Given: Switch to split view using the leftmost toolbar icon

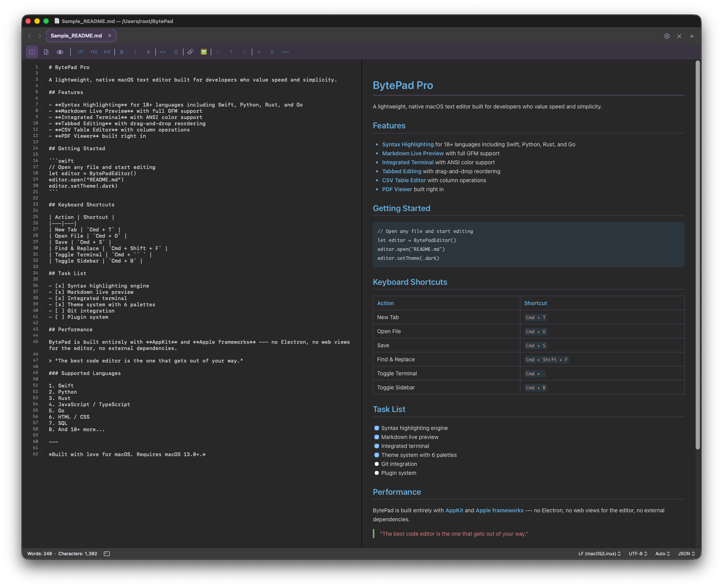Looking at the screenshot, I should 32,52.
